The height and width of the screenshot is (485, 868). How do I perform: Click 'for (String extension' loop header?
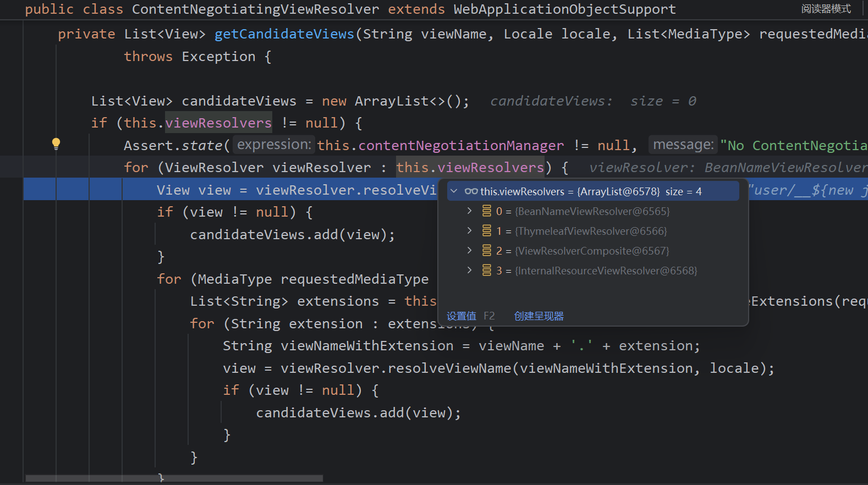click(x=276, y=324)
